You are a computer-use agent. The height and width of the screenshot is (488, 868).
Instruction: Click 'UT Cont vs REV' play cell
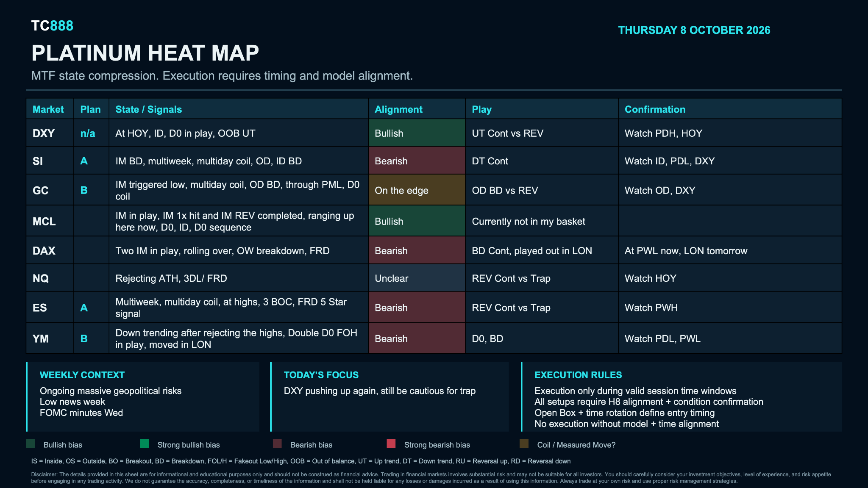coord(542,133)
